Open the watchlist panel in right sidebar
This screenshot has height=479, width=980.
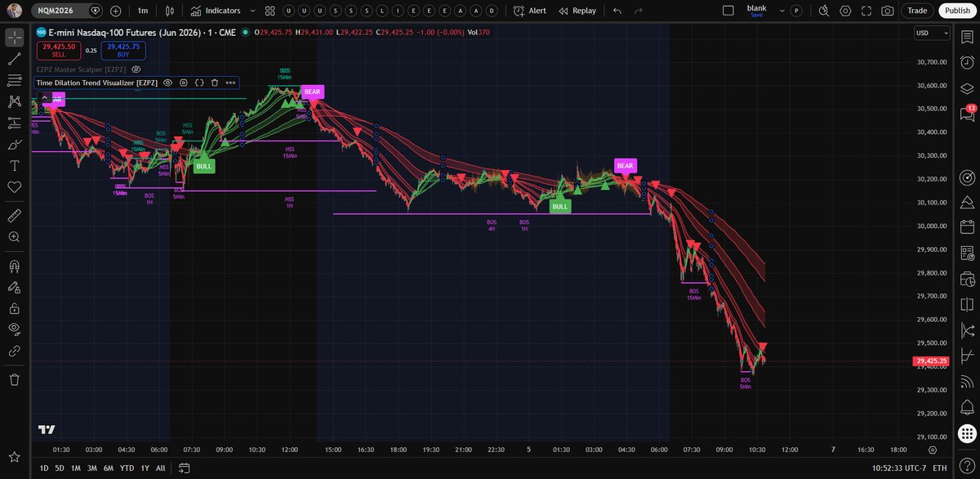pyautogui.click(x=968, y=38)
